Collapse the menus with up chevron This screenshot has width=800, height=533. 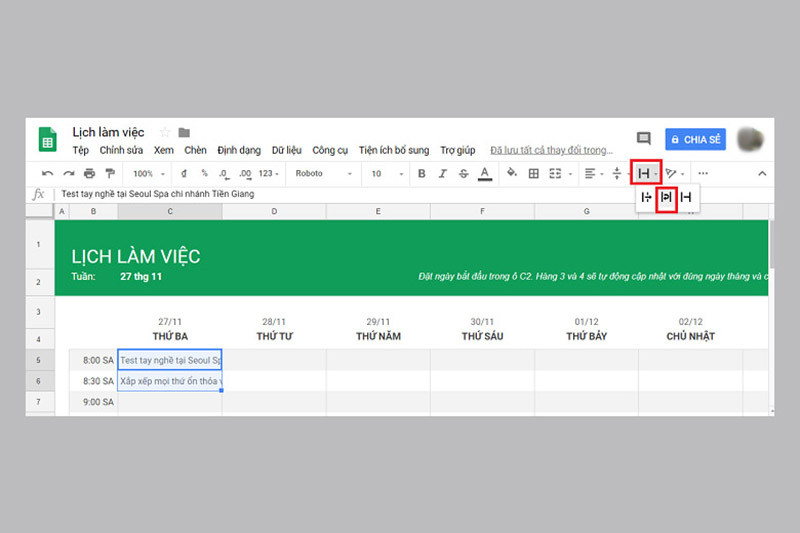coord(762,173)
